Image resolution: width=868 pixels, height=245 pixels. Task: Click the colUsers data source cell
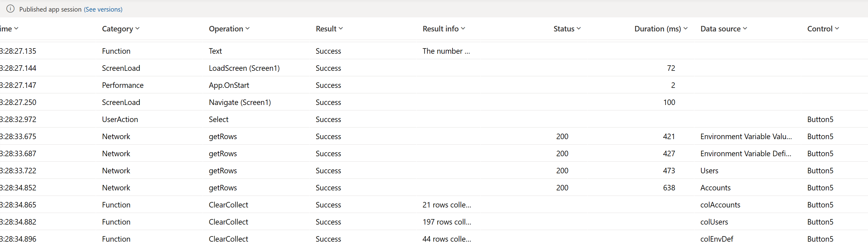tap(714, 222)
